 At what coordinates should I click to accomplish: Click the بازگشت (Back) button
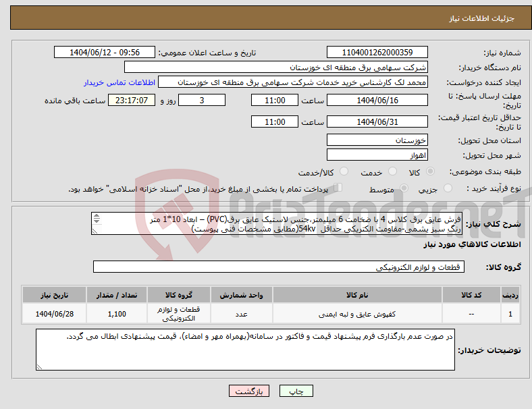(249, 391)
